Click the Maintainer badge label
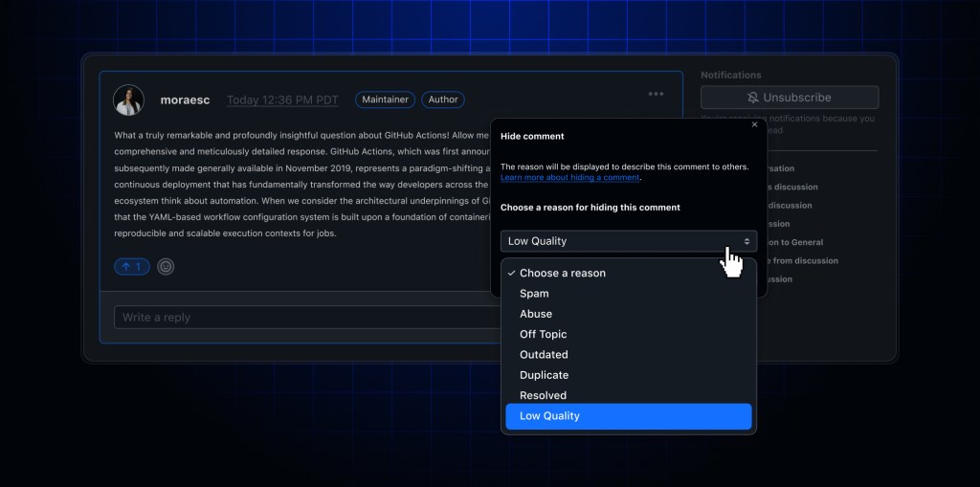This screenshot has width=980, height=487. [x=385, y=100]
